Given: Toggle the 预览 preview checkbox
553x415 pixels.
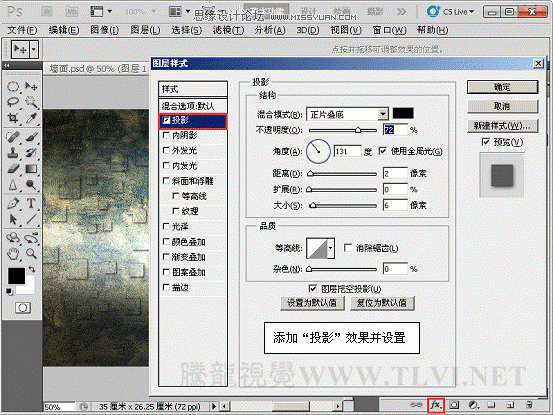Looking at the screenshot, I should (486, 142).
